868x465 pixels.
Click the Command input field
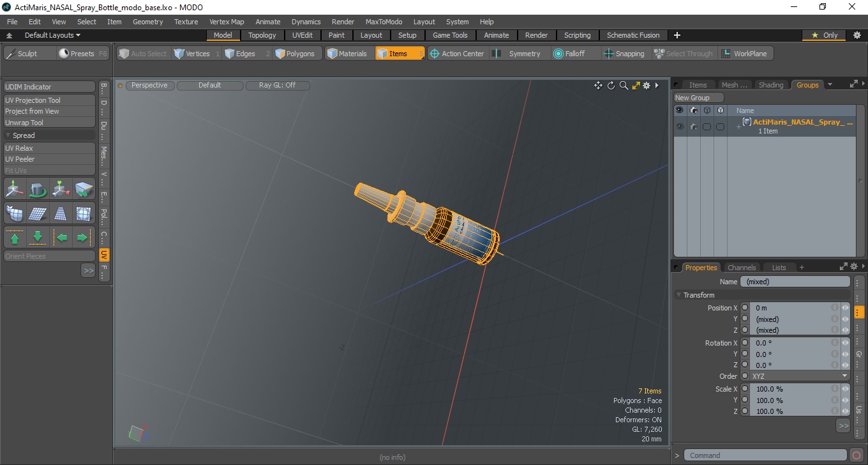766,455
